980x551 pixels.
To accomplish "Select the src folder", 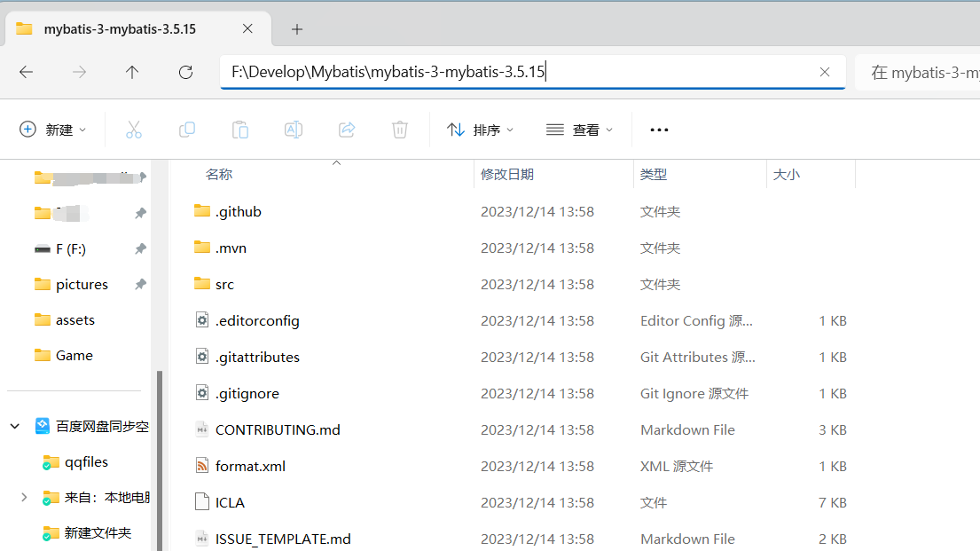I will pos(224,285).
